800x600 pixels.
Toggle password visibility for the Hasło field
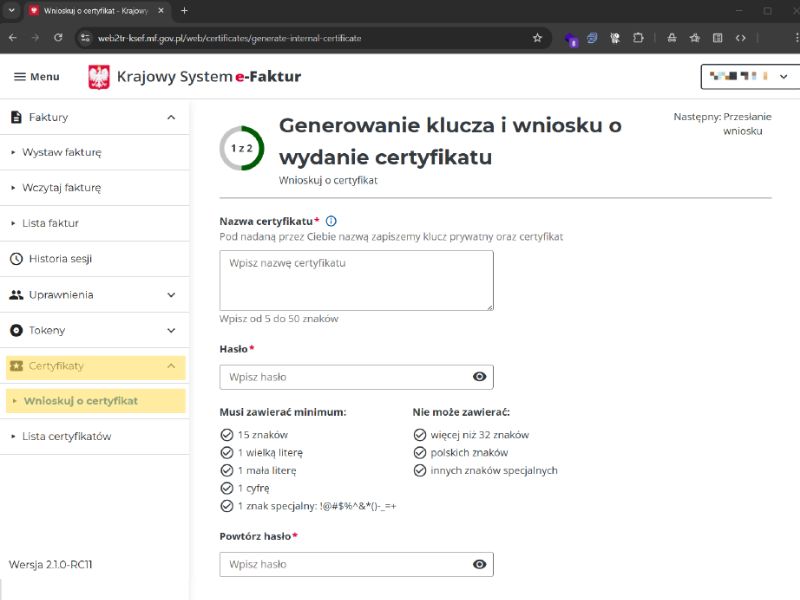tap(479, 377)
